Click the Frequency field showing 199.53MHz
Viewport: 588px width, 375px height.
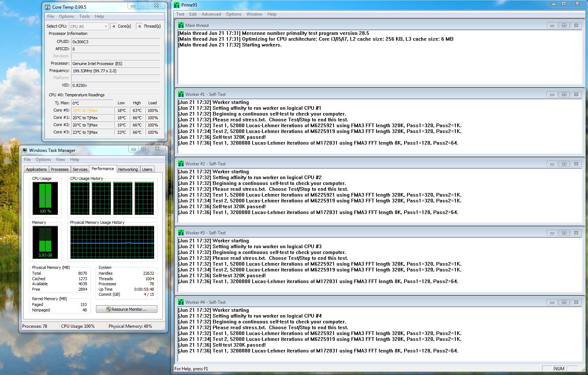click(116, 70)
